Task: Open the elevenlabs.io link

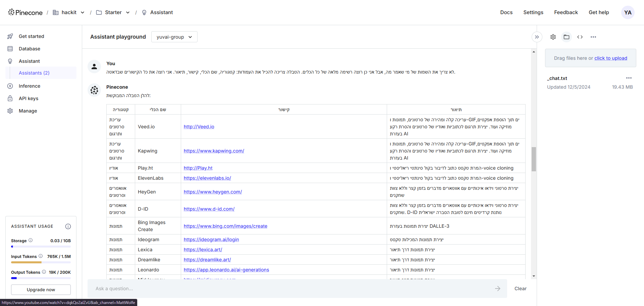Action: (x=207, y=178)
